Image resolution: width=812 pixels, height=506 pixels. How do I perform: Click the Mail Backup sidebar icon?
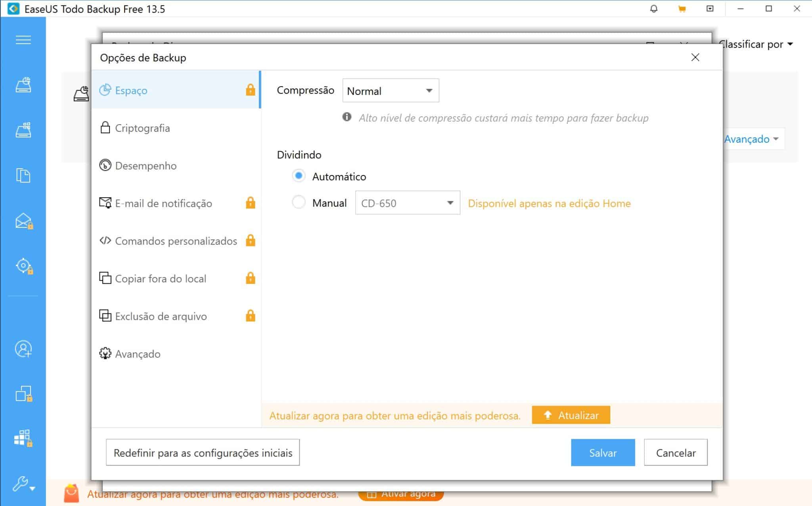[x=23, y=221]
